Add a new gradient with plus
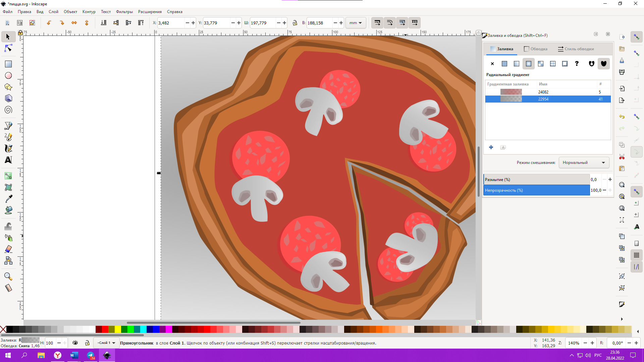 491,147
